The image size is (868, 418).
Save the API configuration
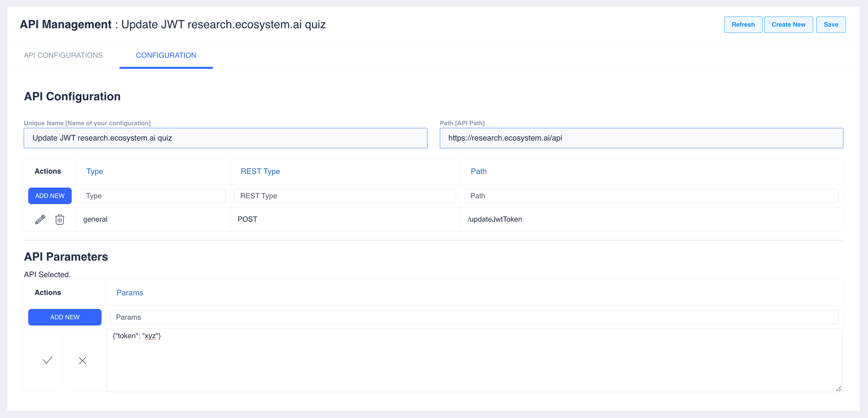[831, 25]
